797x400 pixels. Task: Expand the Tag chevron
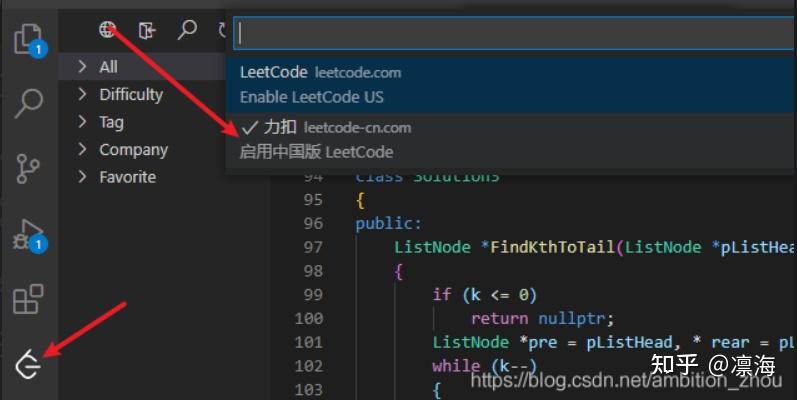tap(82, 121)
